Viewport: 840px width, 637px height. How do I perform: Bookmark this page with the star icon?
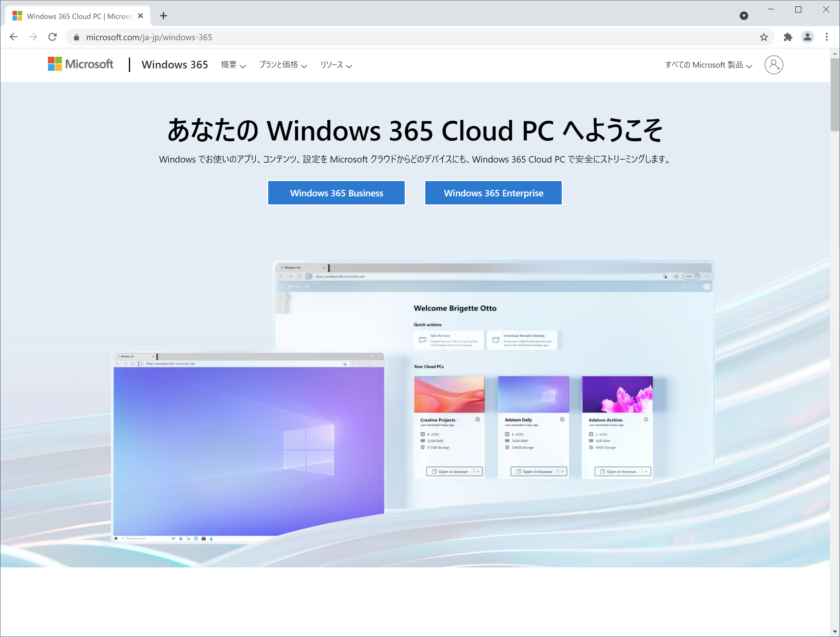tap(763, 37)
